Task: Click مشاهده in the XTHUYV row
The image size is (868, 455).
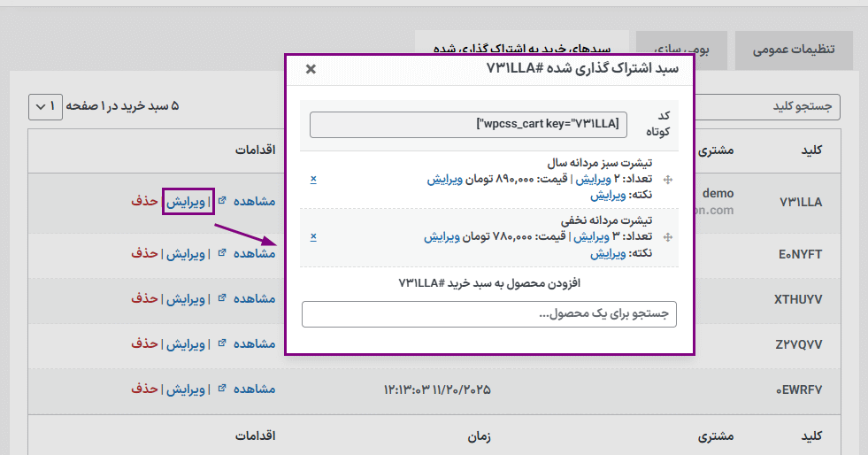Action: pos(254,298)
